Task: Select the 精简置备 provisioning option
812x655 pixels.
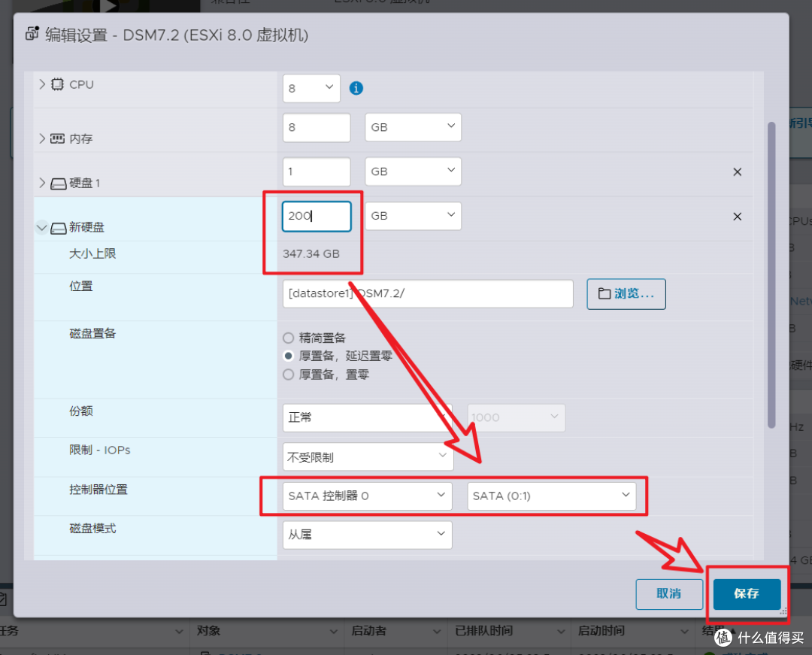Action: (x=287, y=338)
